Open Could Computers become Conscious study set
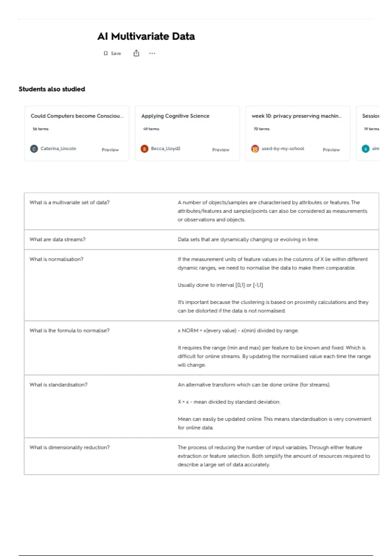Viewport: 392px width, 556px height. point(77,116)
